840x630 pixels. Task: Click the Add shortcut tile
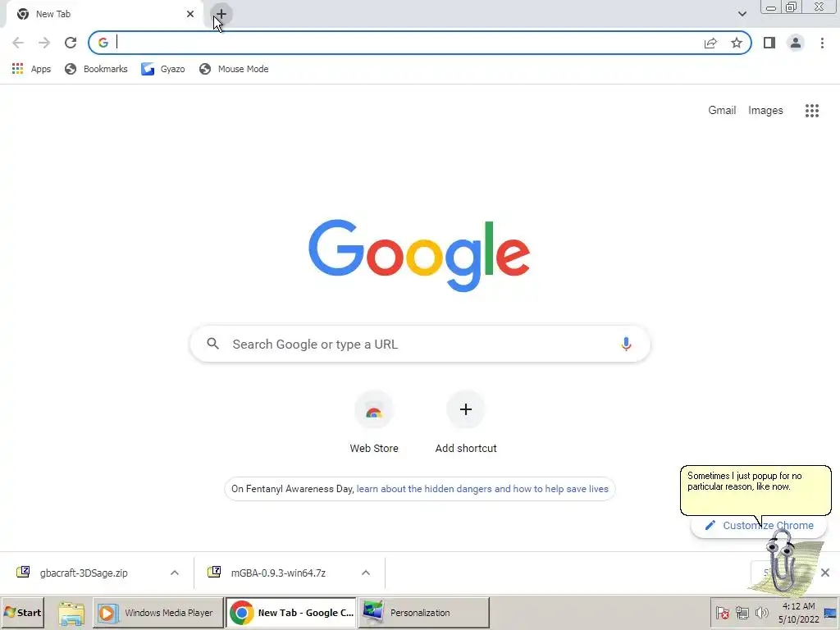pyautogui.click(x=466, y=423)
